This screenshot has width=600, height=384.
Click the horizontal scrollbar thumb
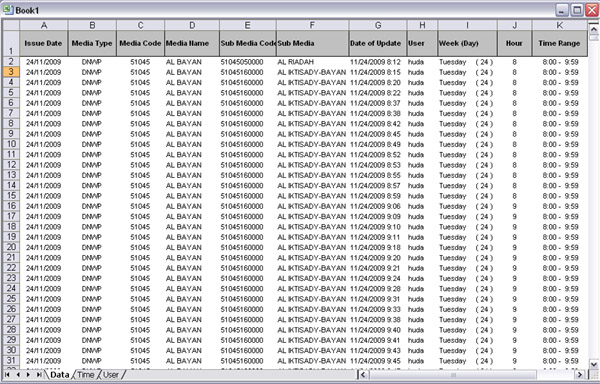[453, 375]
